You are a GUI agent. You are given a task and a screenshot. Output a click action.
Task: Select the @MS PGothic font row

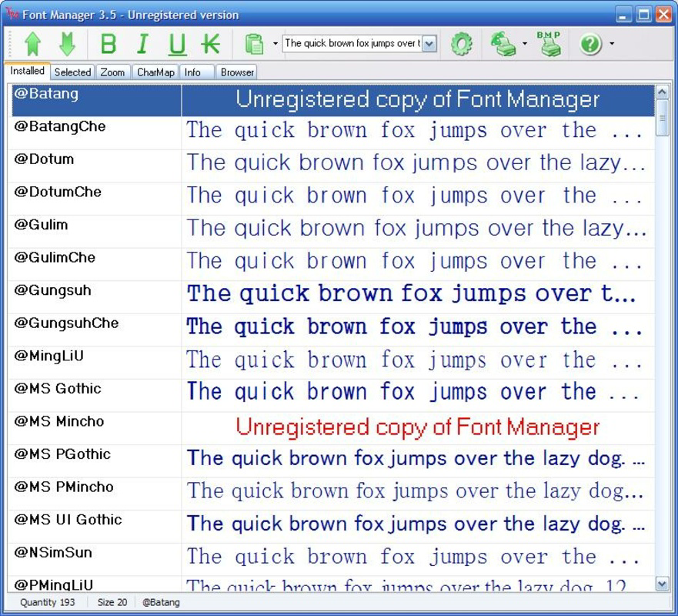[333, 461]
